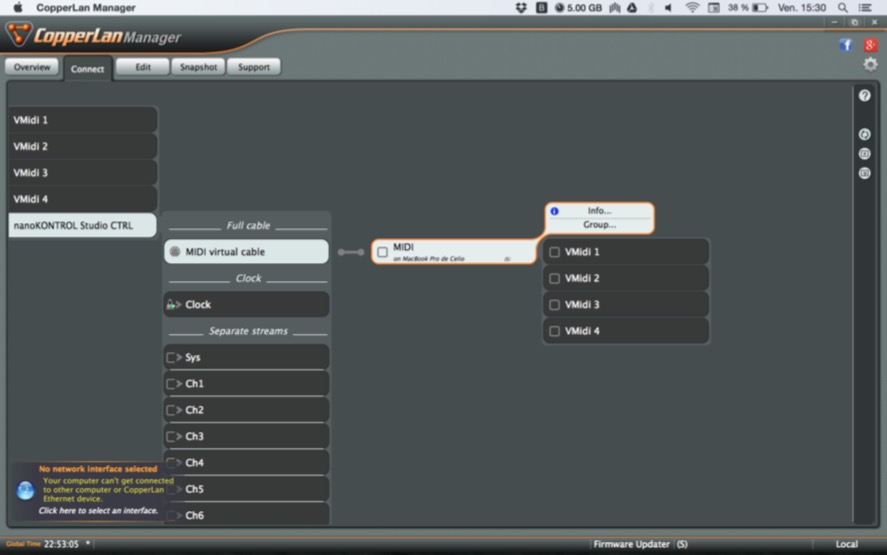
Task: Select VMidi 2 in device list
Action: click(82, 146)
